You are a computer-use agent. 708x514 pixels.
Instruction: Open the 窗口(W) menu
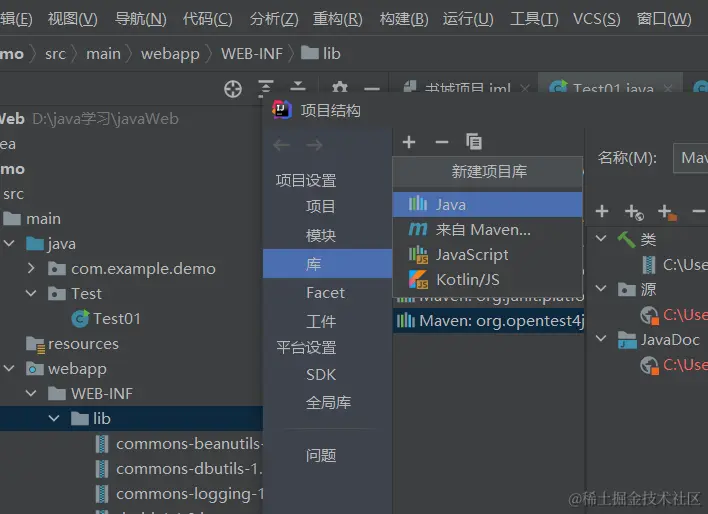[x=664, y=19]
